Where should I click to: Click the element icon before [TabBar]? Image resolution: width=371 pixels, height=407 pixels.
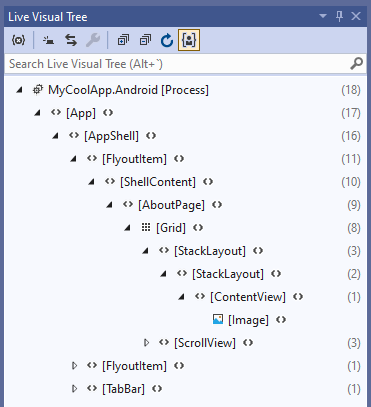(92, 389)
